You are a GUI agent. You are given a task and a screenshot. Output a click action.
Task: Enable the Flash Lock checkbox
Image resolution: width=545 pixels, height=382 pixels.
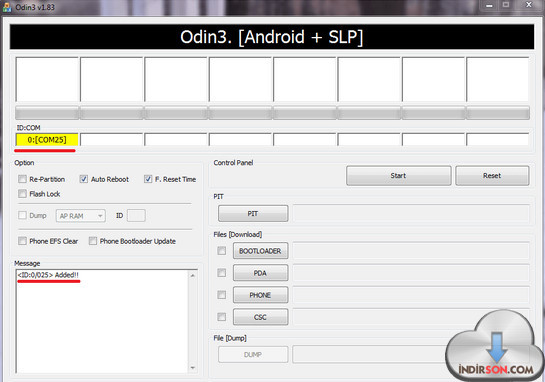[x=22, y=194]
